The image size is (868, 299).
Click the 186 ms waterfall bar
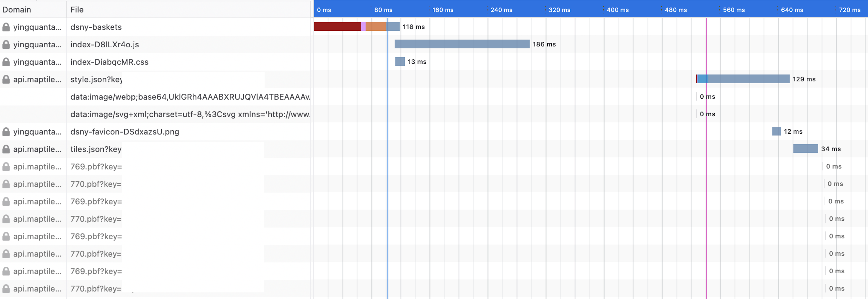pos(462,44)
